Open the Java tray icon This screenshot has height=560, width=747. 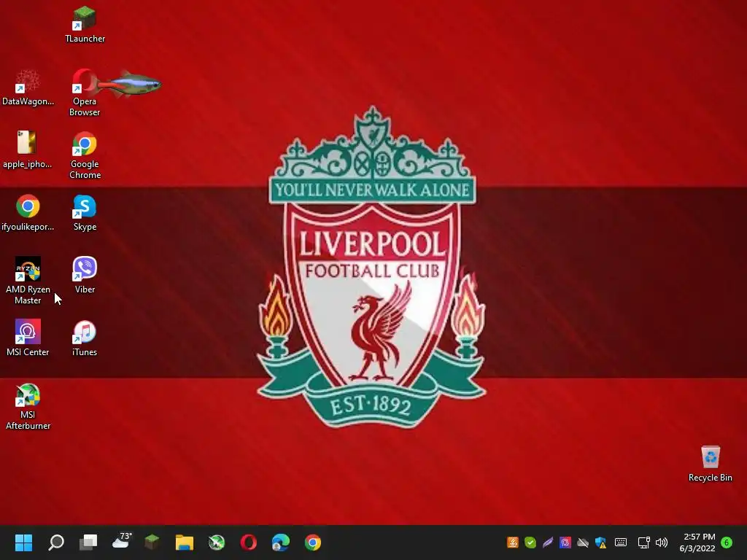click(x=513, y=542)
